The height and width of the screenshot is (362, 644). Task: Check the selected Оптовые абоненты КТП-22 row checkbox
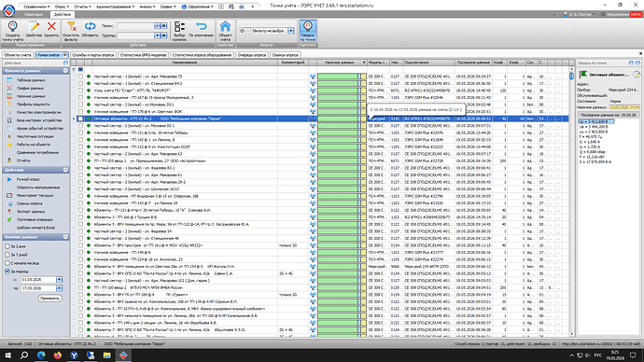(80, 118)
